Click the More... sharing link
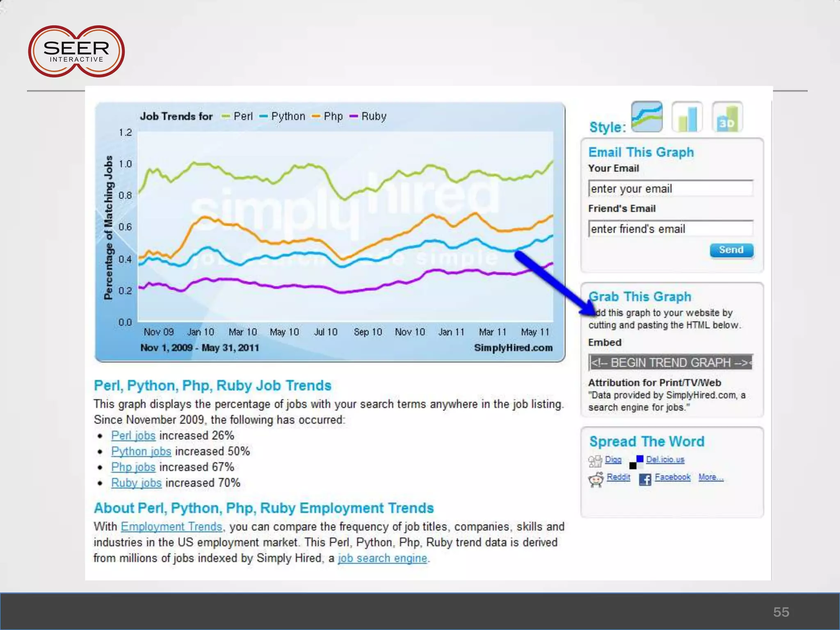This screenshot has width=840, height=630. pyautogui.click(x=711, y=477)
